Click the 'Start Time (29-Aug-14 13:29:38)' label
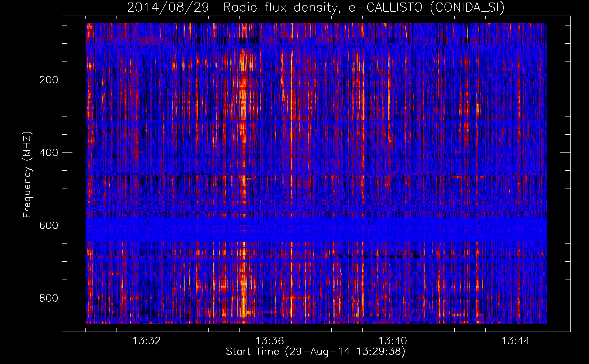Viewport: 589px width, 364px height. tap(316, 352)
